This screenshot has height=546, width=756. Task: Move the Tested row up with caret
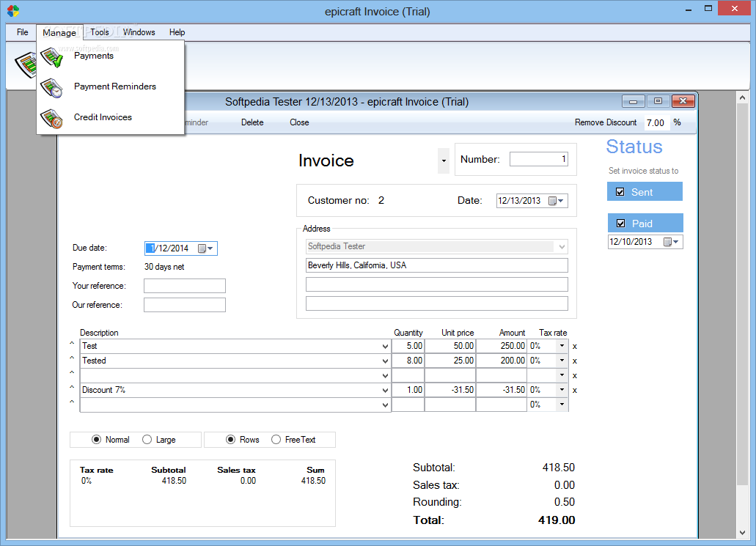click(72, 358)
